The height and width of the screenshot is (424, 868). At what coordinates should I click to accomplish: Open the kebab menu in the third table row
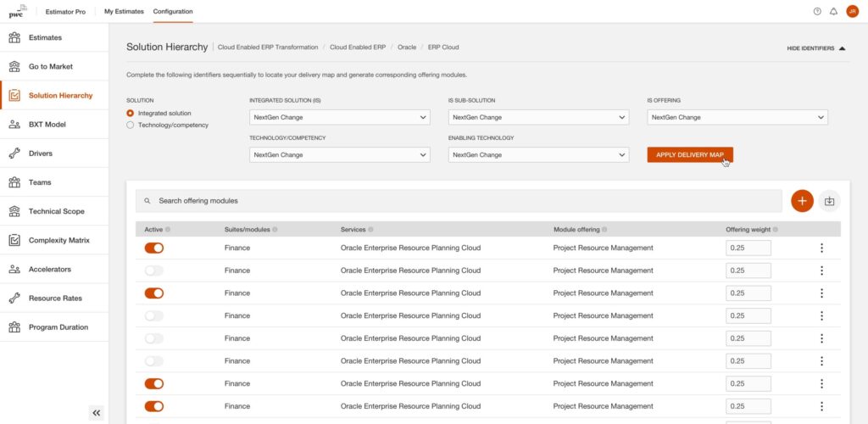pyautogui.click(x=821, y=293)
